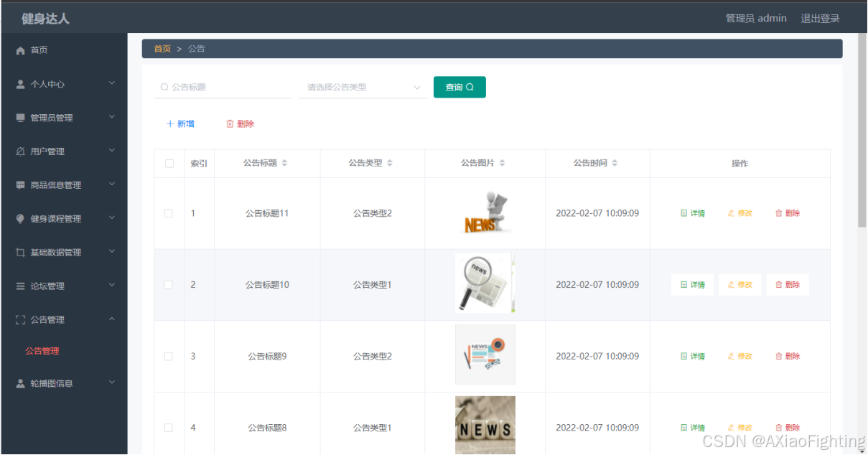Open the 用户管理 menu label
The height and width of the screenshot is (455, 868).
47,151
